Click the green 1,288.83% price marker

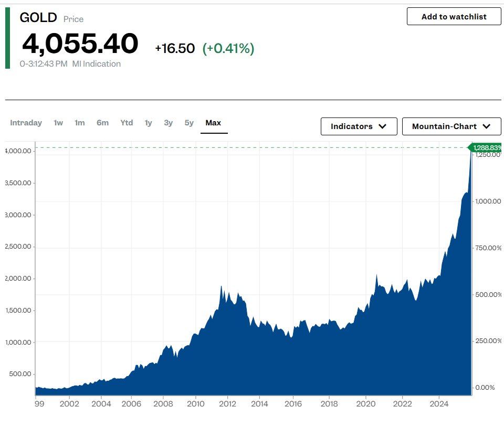[485, 148]
